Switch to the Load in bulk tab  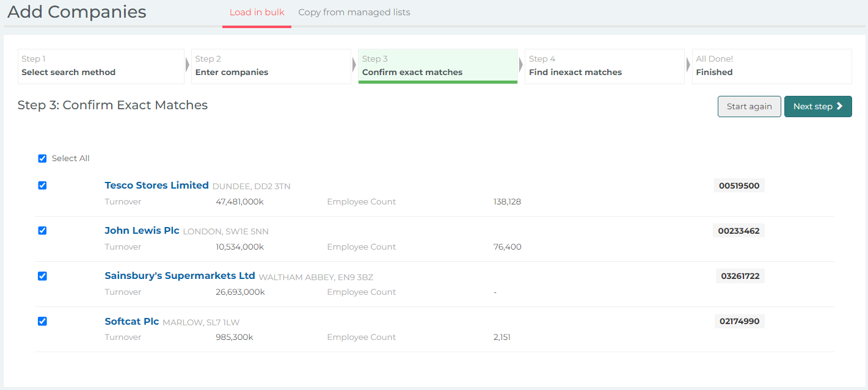(257, 12)
